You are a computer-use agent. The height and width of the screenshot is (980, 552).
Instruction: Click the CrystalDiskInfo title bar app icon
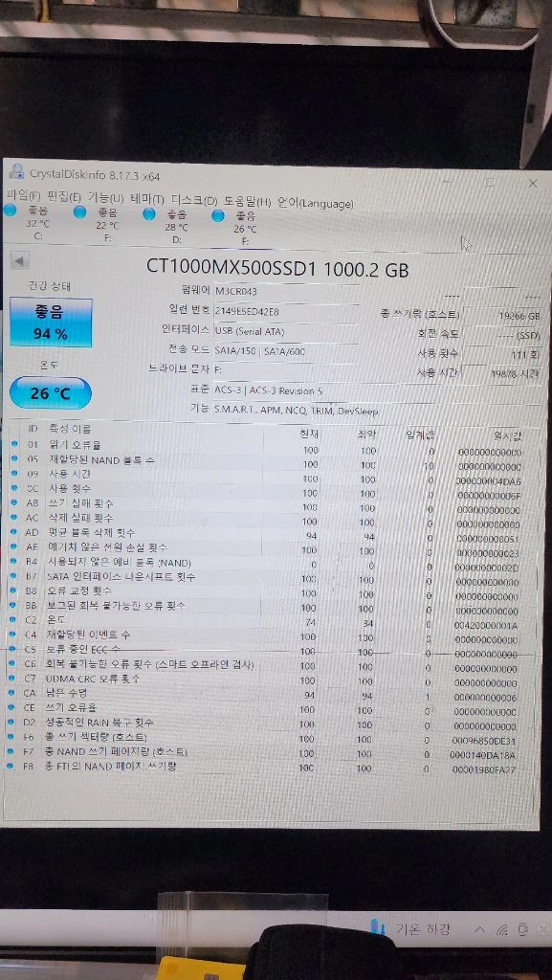pyautogui.click(x=17, y=172)
